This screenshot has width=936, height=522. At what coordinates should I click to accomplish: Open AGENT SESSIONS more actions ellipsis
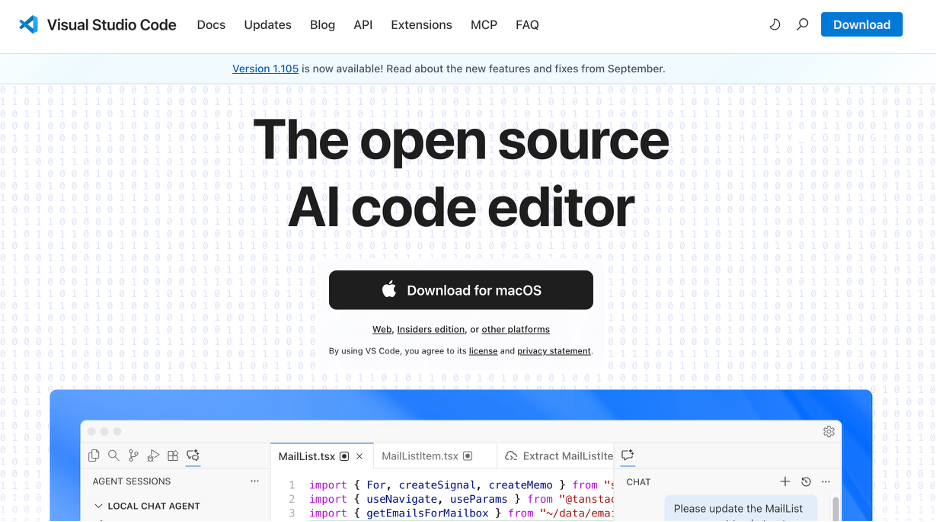click(255, 481)
